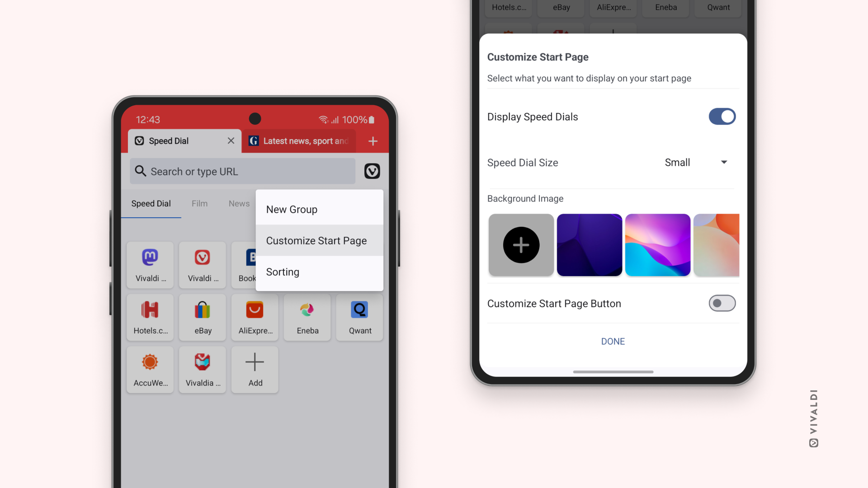The height and width of the screenshot is (488, 868).
Task: Expand Speed Dial Size dropdown
Action: [x=695, y=162]
